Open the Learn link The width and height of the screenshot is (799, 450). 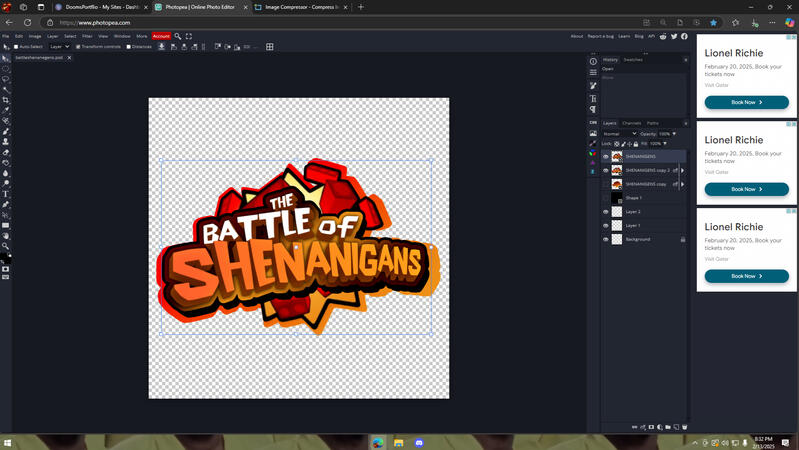[x=624, y=36]
